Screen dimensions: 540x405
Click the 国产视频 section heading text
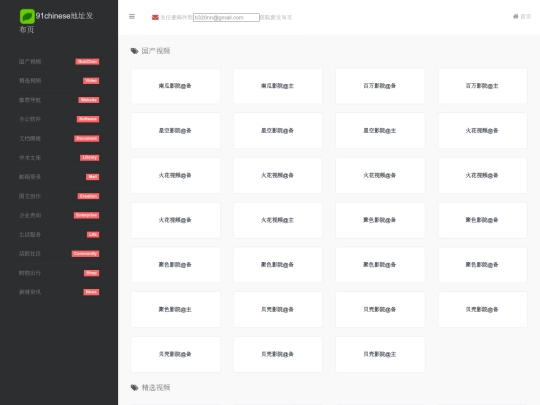156,51
